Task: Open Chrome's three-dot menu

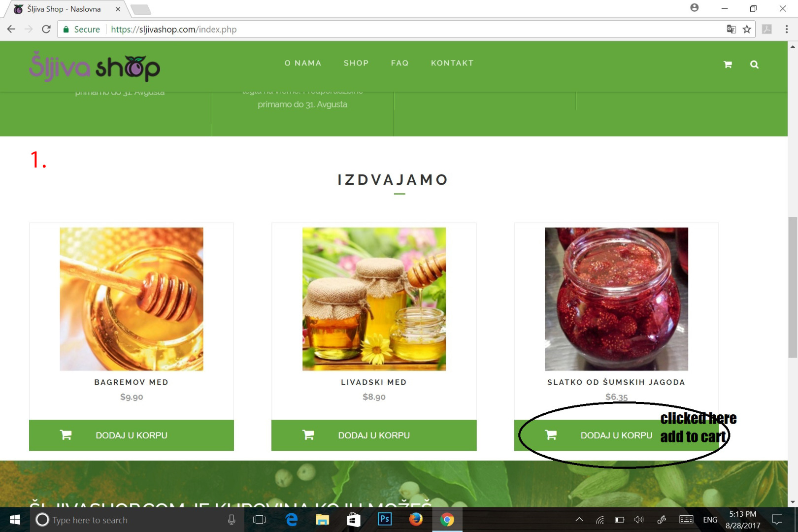Action: pos(787,29)
